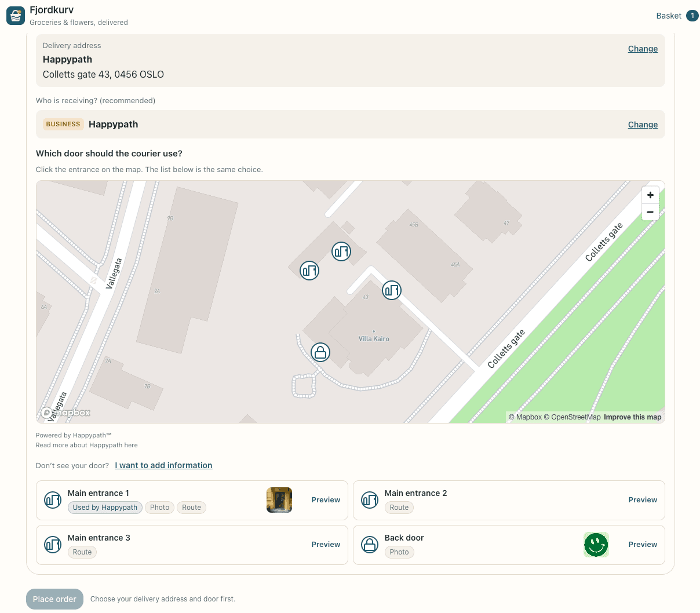
Task: Select door marker next to building 43
Action: 392,290
